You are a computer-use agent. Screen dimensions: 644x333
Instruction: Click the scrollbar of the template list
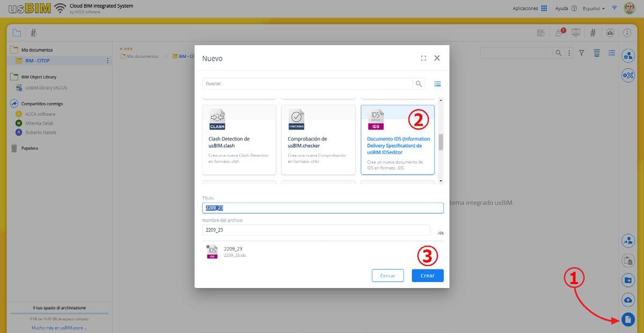[x=441, y=142]
